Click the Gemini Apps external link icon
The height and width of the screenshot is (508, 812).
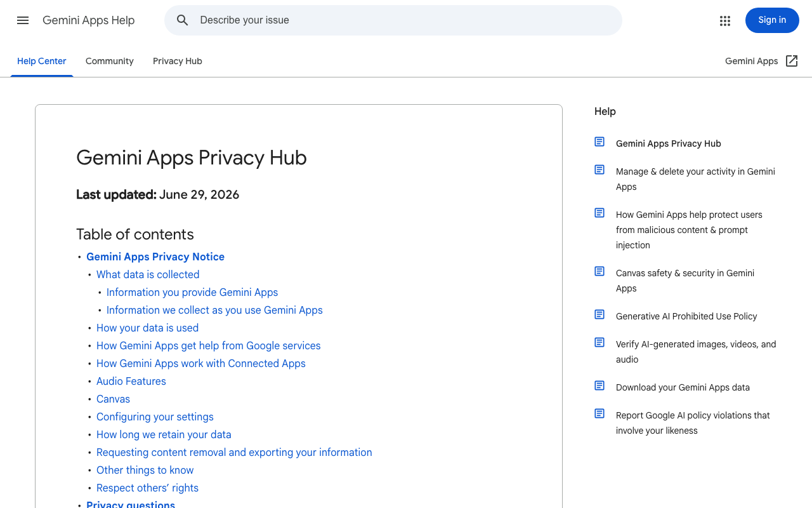[792, 61]
